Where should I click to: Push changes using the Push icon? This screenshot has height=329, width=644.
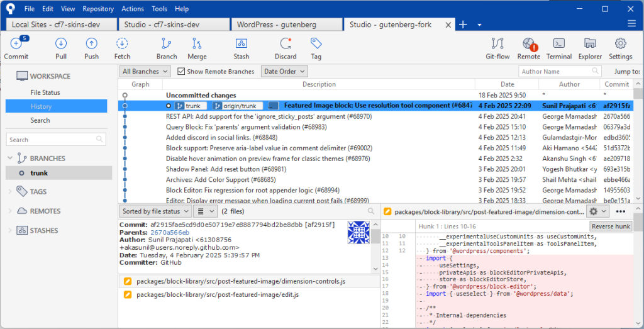click(91, 44)
